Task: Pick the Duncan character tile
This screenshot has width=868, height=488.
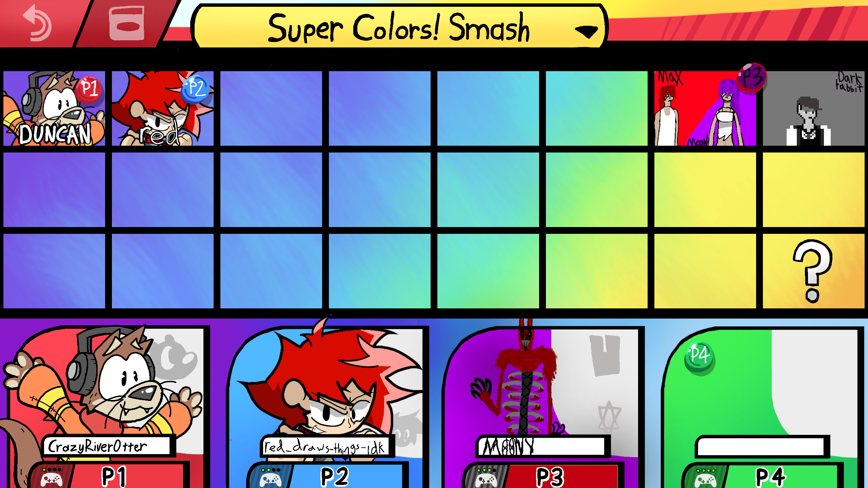Action: click(54, 108)
